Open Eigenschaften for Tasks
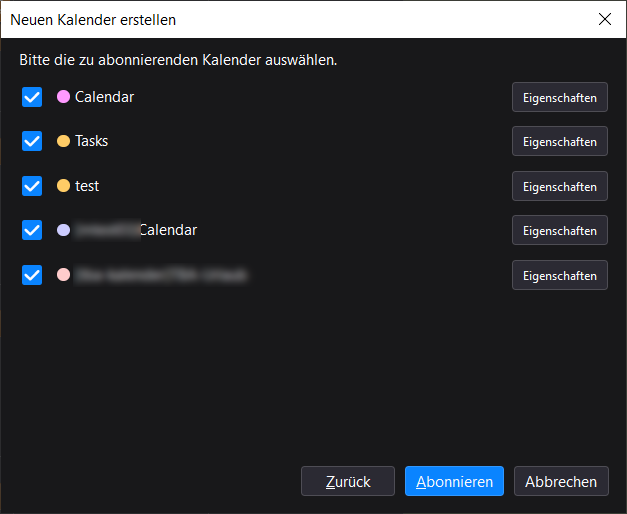Image resolution: width=627 pixels, height=514 pixels. [x=559, y=142]
